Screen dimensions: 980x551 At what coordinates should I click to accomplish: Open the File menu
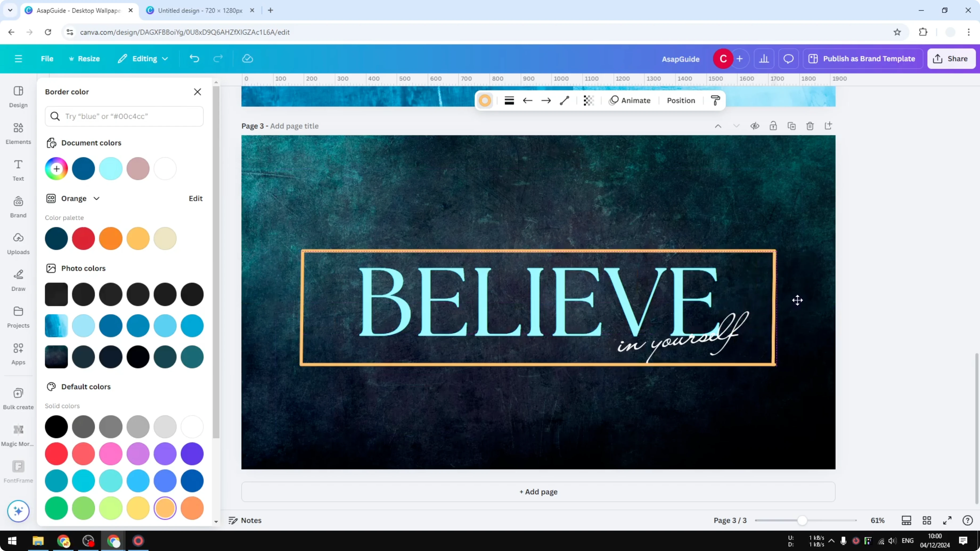coord(47,59)
